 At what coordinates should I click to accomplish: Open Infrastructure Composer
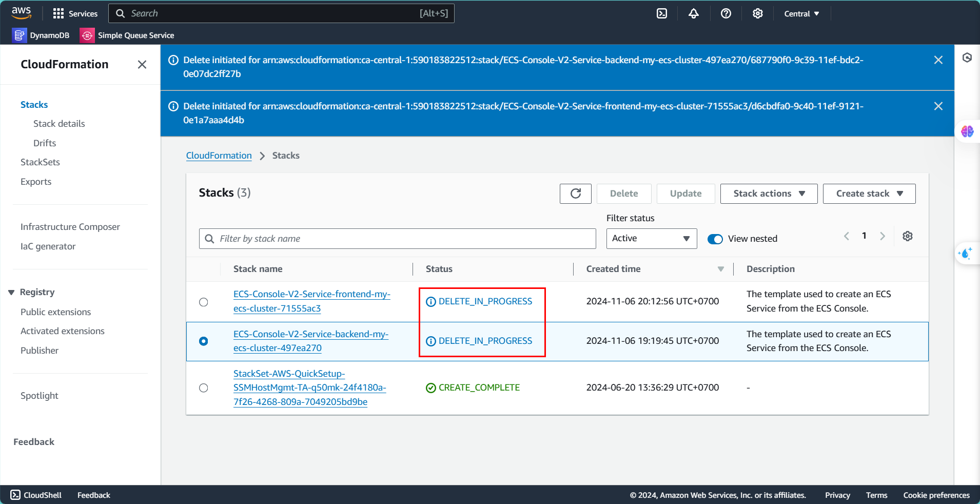point(70,227)
